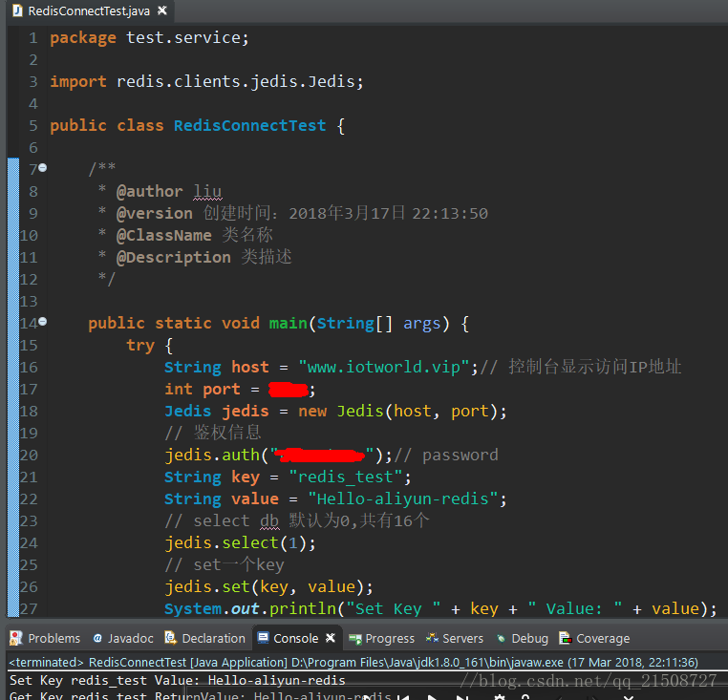Image resolution: width=728 pixels, height=700 pixels.
Task: Open the Debug view tab
Action: (x=522, y=638)
